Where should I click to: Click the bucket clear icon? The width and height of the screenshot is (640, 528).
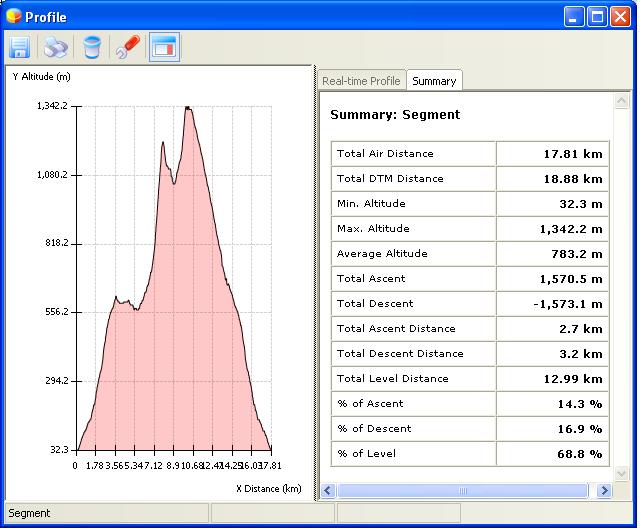pyautogui.click(x=91, y=47)
